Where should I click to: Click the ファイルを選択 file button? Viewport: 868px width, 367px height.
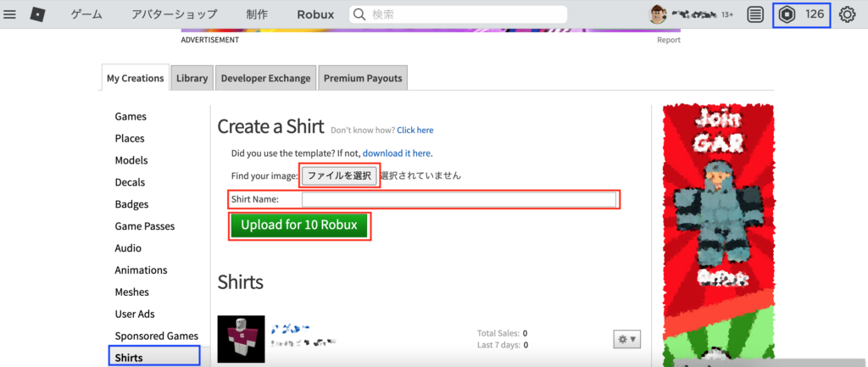tap(339, 175)
